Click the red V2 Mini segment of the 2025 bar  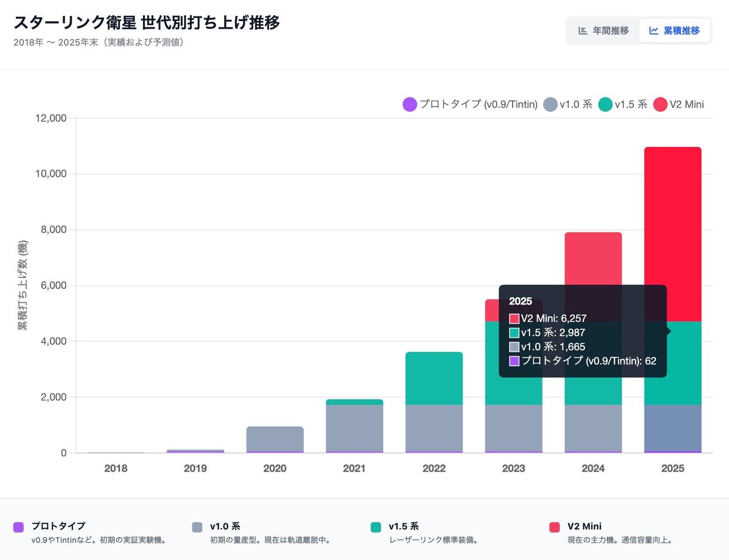point(673,234)
